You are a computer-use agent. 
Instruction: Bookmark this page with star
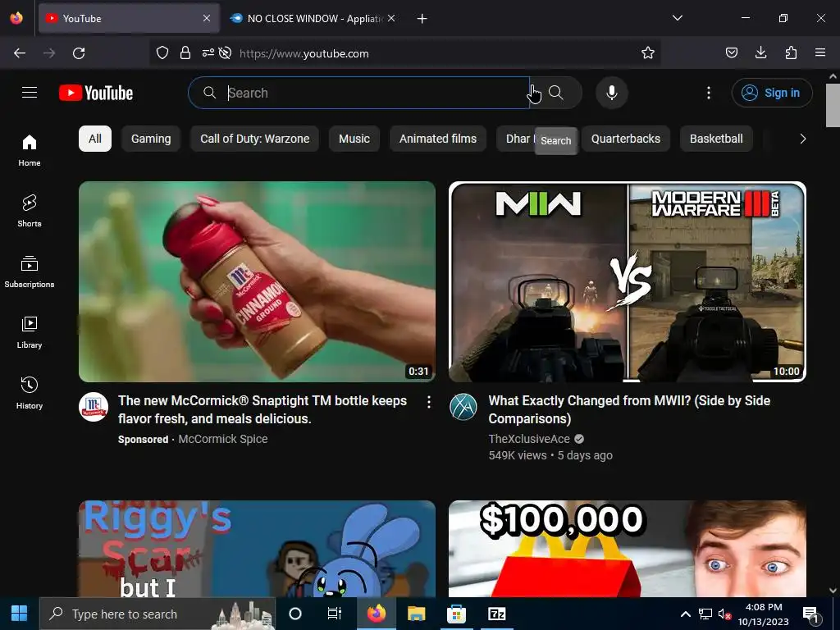coord(648,52)
